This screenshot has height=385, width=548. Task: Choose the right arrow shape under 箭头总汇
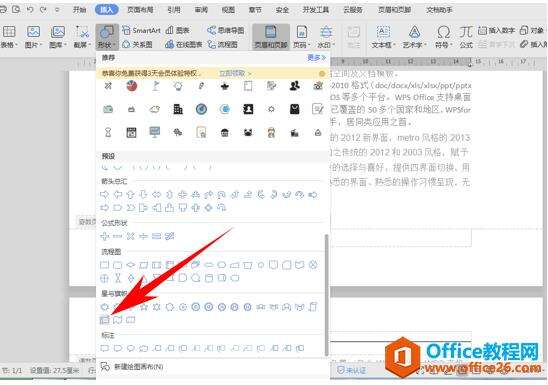coord(104,195)
